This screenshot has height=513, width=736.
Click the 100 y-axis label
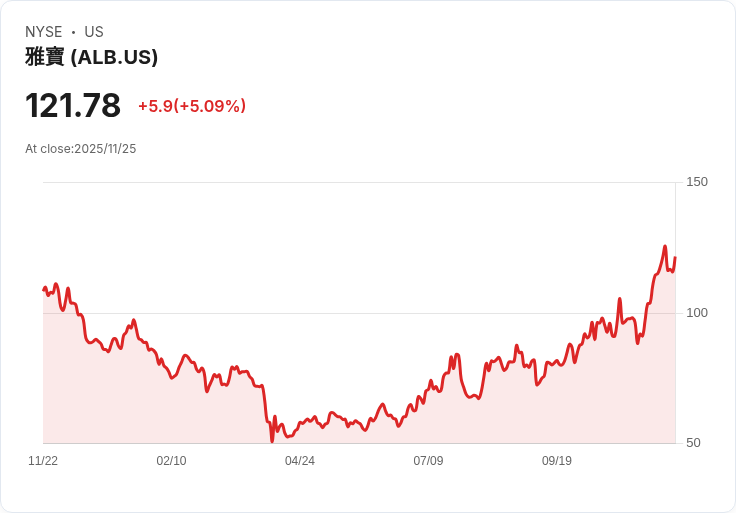click(x=697, y=313)
